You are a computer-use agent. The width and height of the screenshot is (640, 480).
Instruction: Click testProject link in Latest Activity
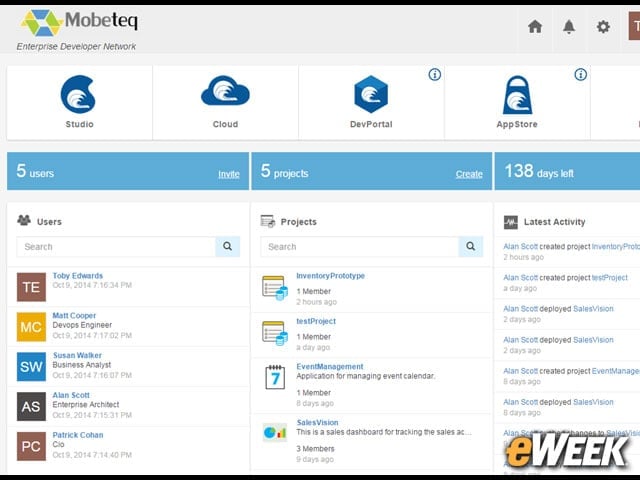tap(610, 278)
